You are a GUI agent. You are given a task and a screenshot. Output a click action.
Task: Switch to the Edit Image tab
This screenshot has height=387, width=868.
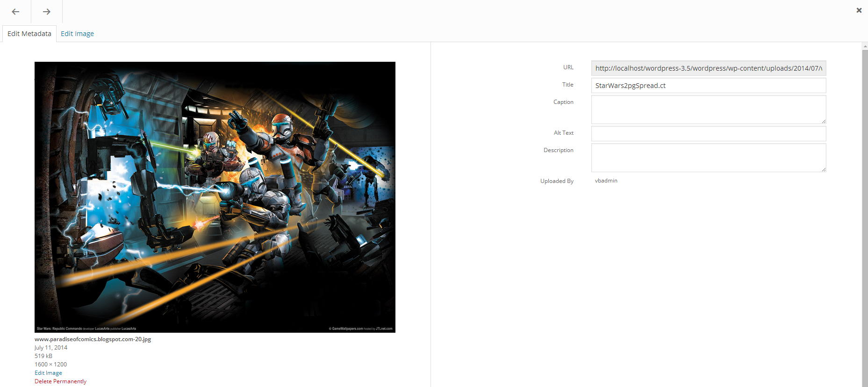(x=77, y=34)
